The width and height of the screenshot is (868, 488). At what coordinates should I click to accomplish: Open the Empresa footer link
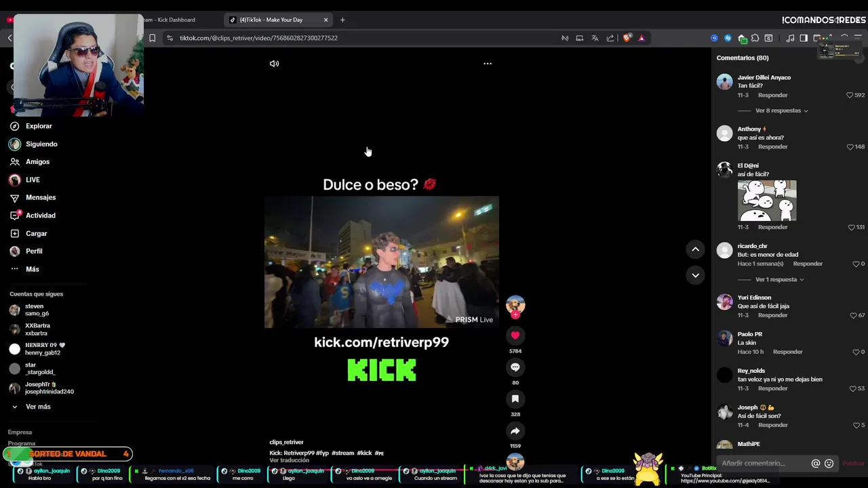tap(20, 432)
